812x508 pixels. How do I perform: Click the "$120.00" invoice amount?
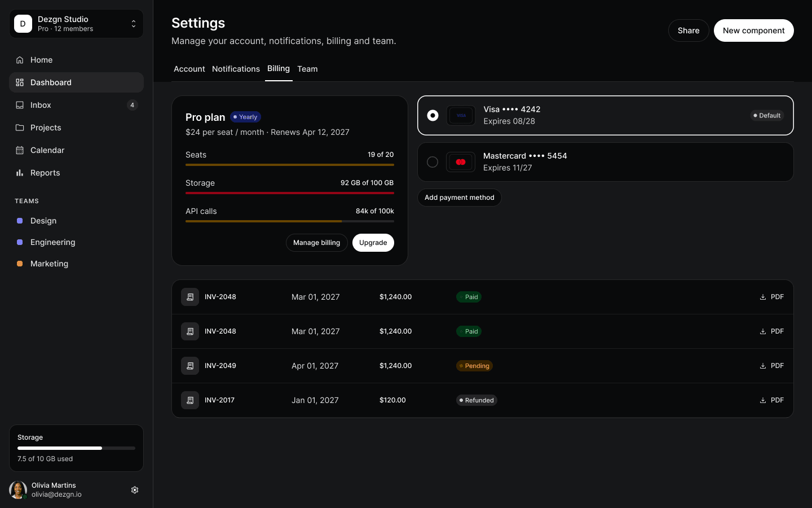392,400
